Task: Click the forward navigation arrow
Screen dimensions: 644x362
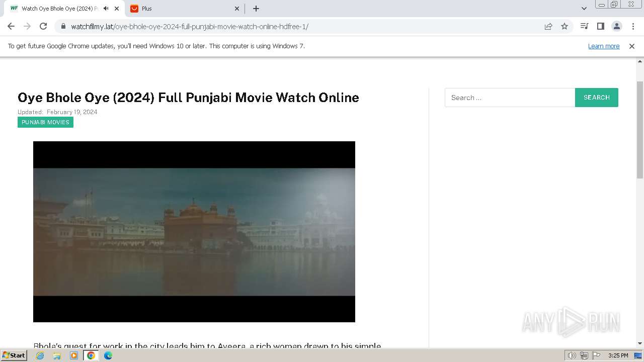Action: [x=27, y=26]
